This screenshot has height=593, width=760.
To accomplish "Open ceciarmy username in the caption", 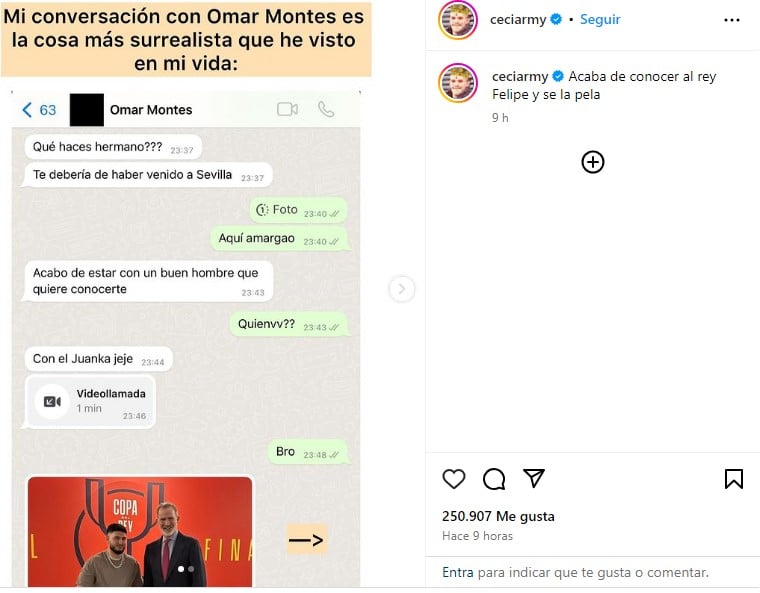I will click(x=520, y=76).
